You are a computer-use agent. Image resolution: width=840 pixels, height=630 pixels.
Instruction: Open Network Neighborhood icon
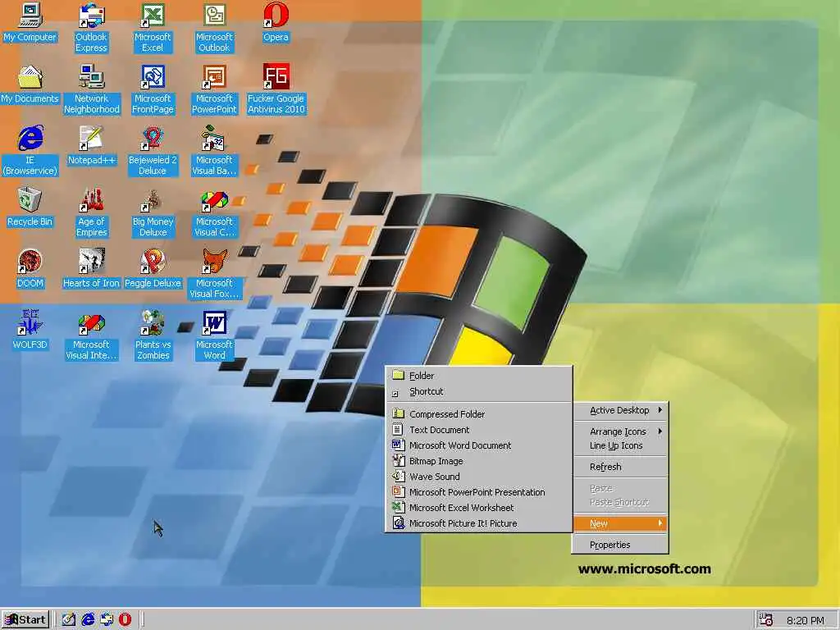point(92,89)
